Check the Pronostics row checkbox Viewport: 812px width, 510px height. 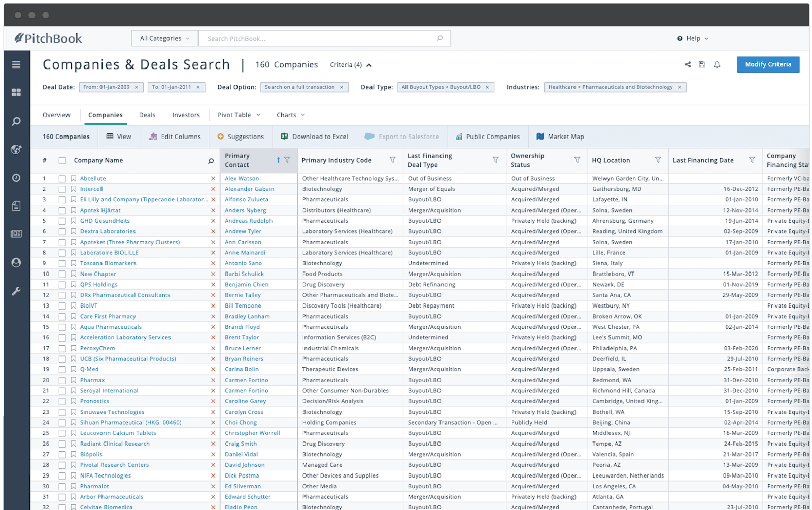pyautogui.click(x=62, y=401)
